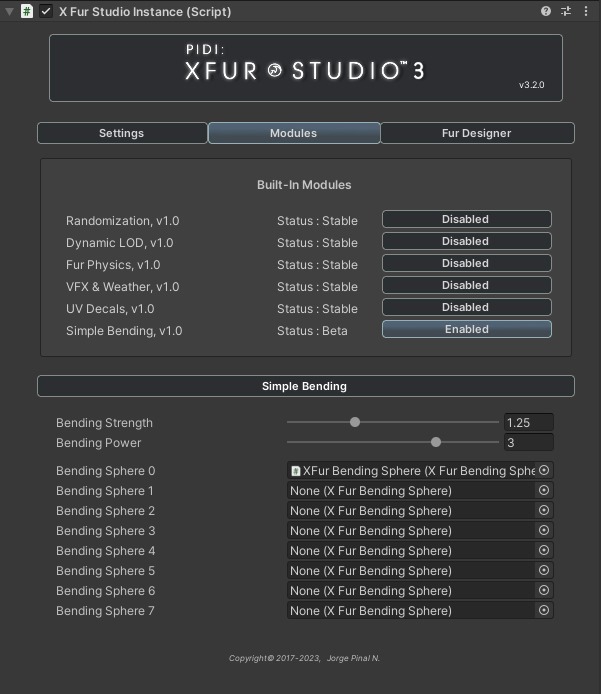Open the component help reference icon
Image resolution: width=601 pixels, height=694 pixels.
(546, 12)
